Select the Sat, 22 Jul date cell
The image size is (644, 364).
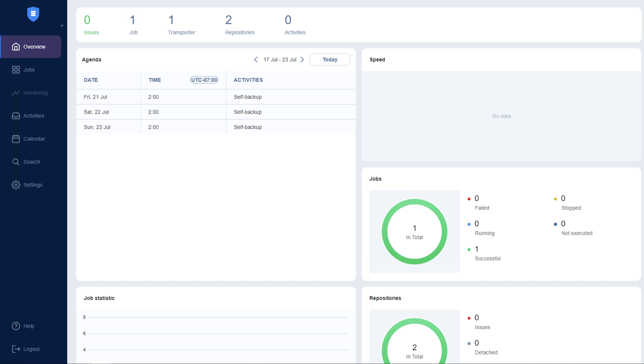coord(108,112)
